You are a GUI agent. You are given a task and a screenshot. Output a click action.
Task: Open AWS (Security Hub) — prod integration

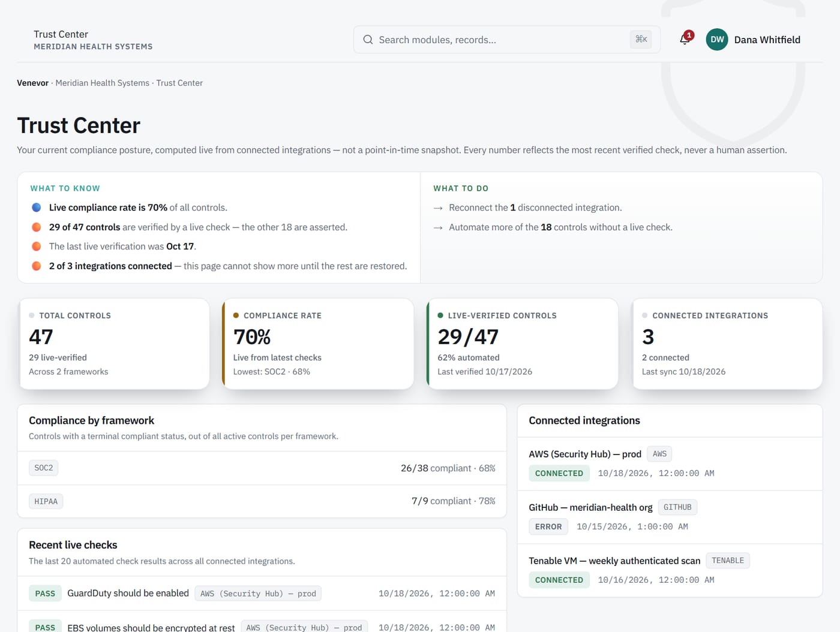585,454
